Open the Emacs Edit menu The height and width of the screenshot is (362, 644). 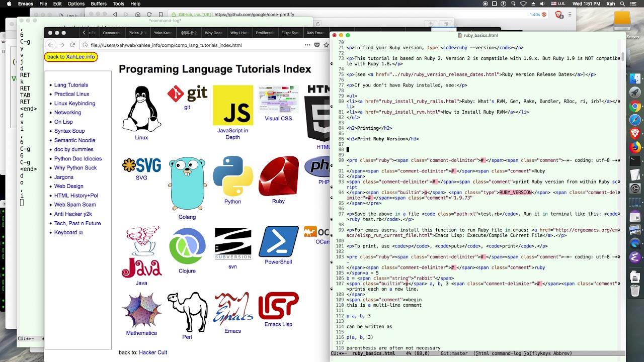[x=57, y=4]
